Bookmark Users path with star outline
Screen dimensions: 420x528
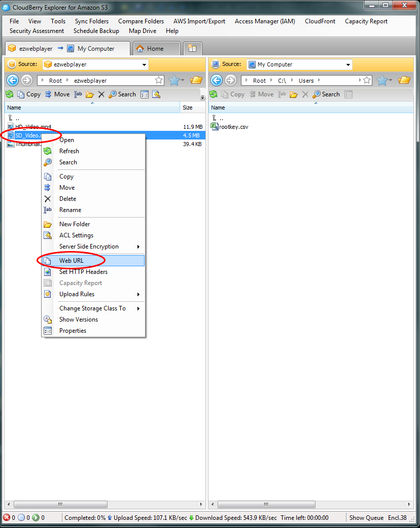[367, 80]
